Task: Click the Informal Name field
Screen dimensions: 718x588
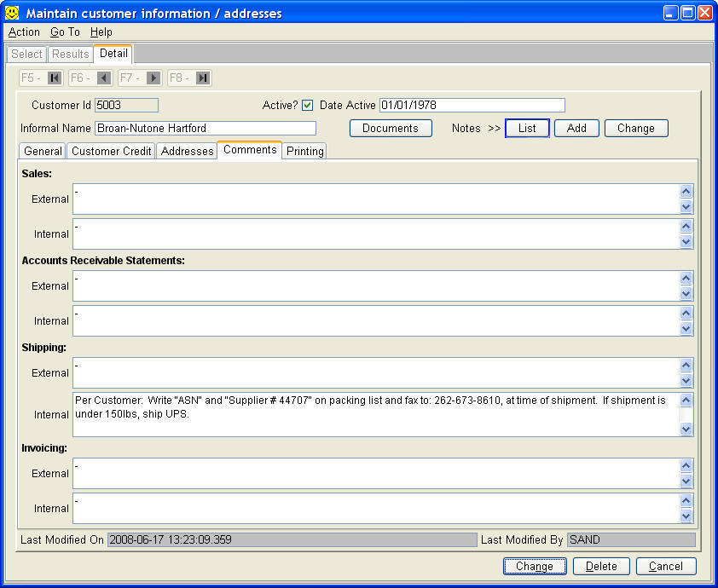Action: click(206, 128)
